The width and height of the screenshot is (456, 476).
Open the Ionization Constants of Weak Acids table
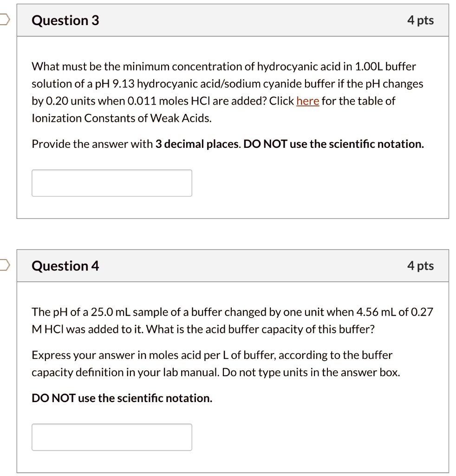308,101
